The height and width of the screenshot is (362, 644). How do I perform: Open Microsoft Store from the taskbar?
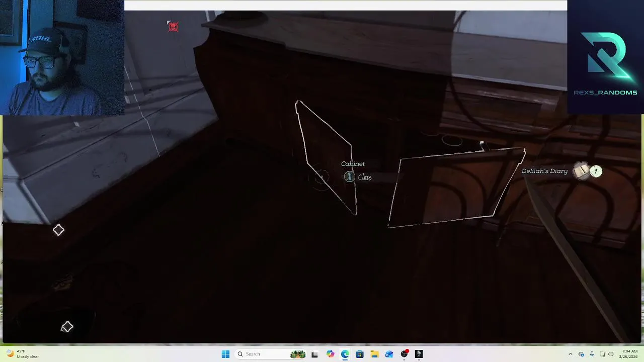pos(360,354)
